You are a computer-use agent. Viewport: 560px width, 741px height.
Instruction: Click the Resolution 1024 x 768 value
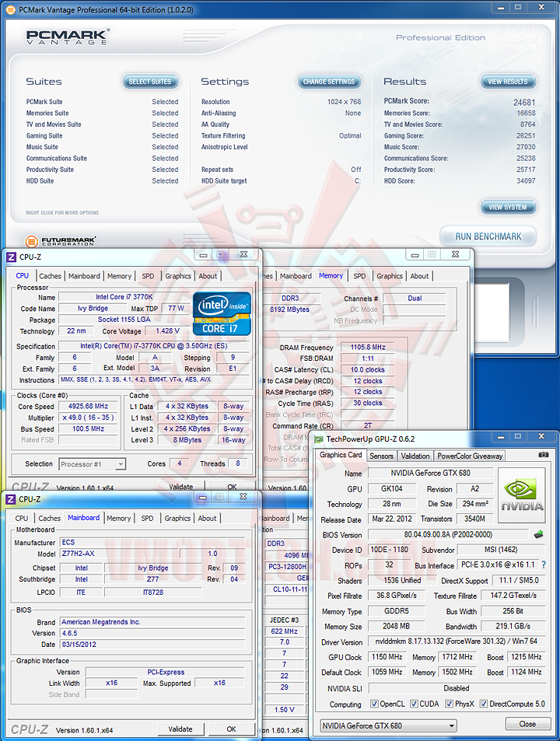click(x=344, y=102)
